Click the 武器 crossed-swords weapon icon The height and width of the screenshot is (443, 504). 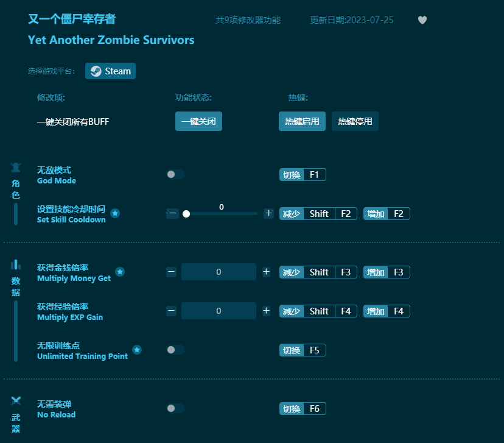15,401
